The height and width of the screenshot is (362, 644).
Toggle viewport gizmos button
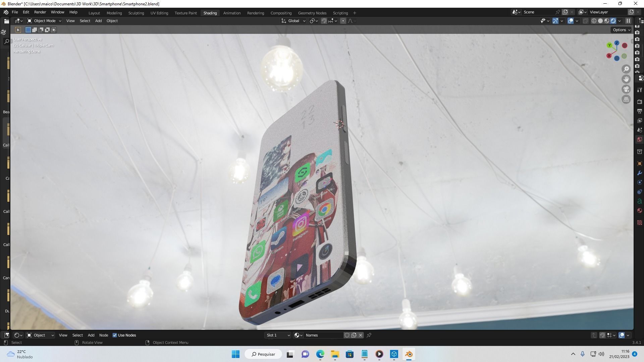[x=555, y=21]
